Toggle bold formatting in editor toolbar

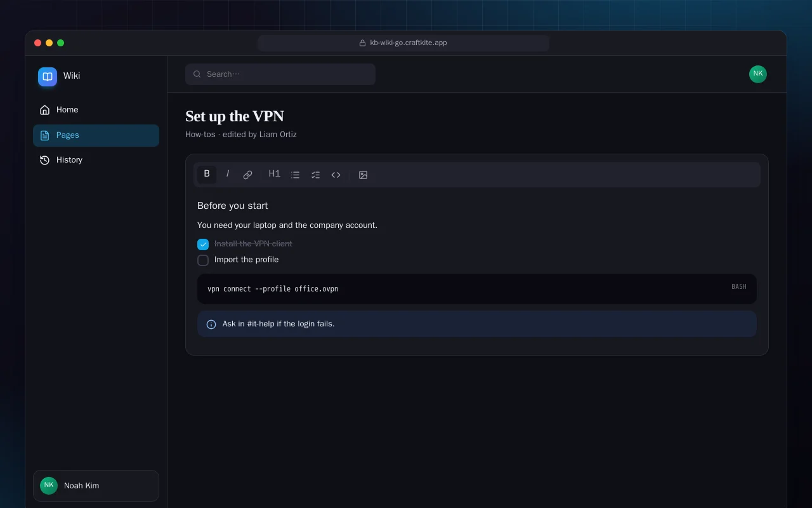tap(207, 174)
